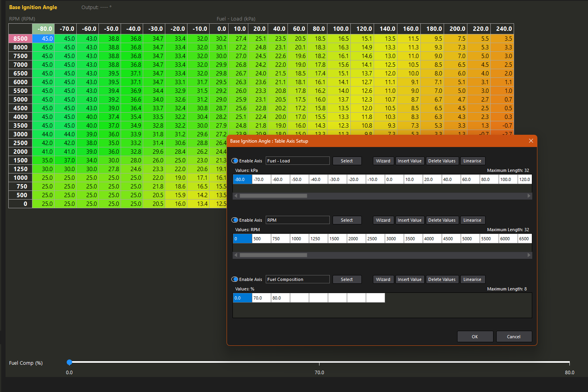Open Select for the Fuel - Load axis
588x392 pixels.
347,161
